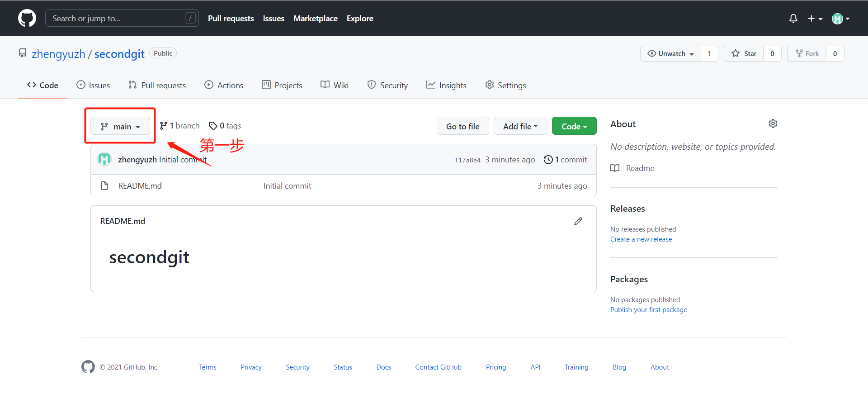Click the repository book icon beside zhengyuzh
868x408 pixels.
(x=23, y=53)
